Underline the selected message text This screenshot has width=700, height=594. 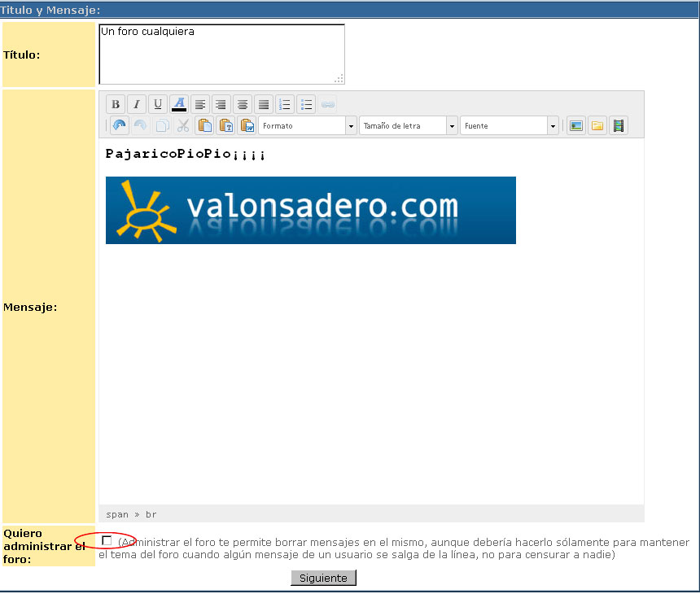click(158, 104)
